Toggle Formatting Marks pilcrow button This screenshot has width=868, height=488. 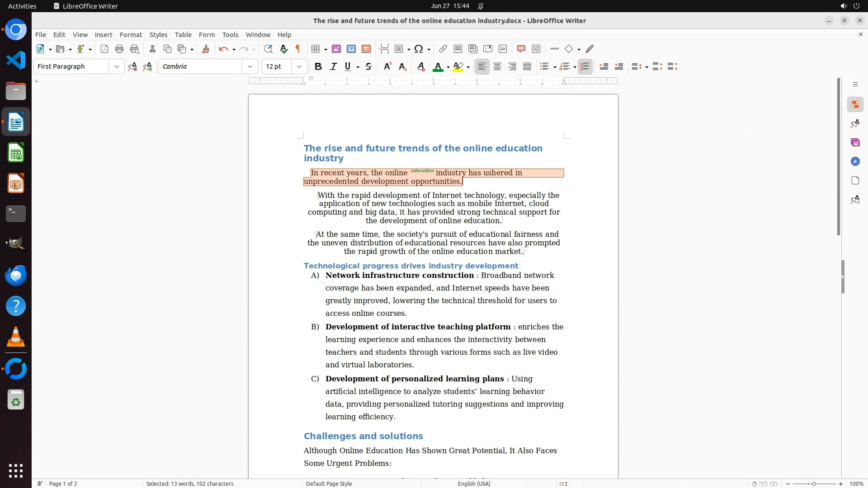(298, 49)
